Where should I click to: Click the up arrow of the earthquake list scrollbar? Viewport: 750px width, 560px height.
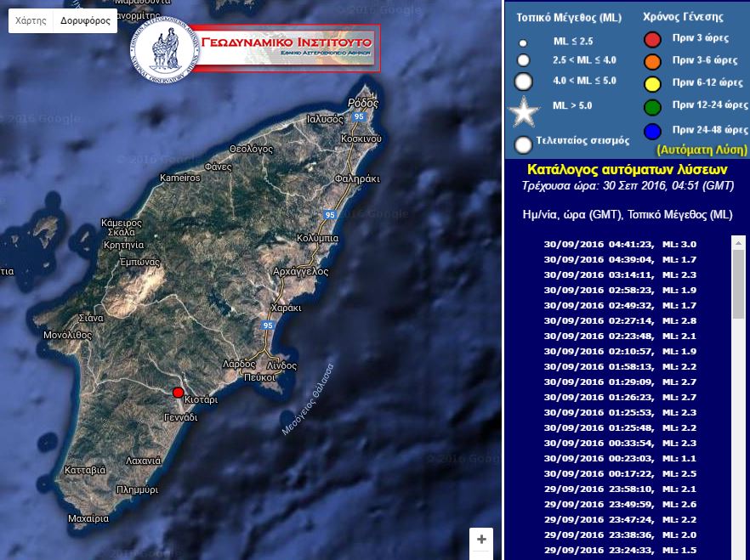click(x=736, y=244)
